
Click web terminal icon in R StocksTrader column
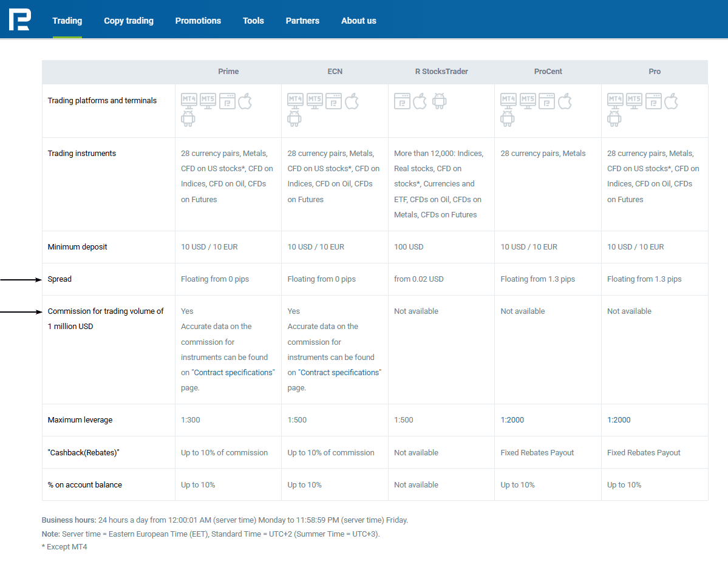click(402, 101)
